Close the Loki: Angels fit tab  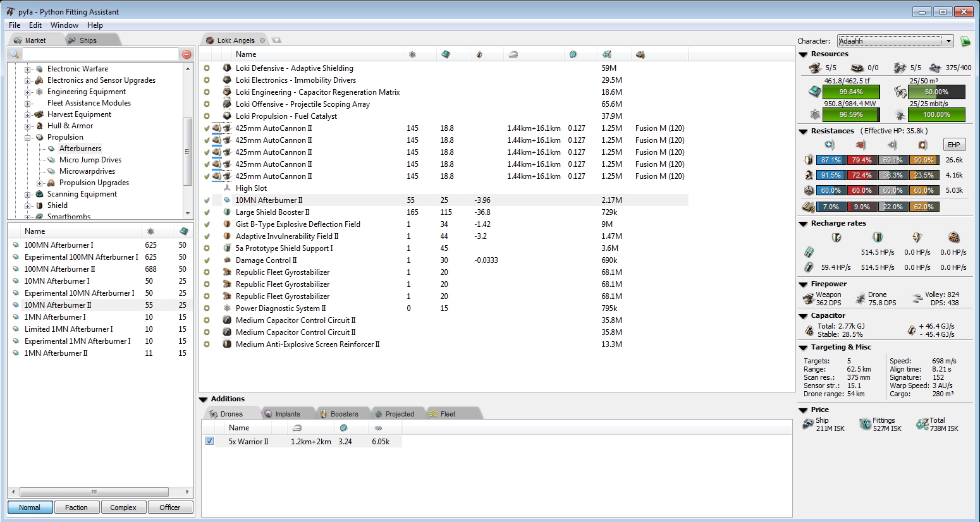[262, 40]
